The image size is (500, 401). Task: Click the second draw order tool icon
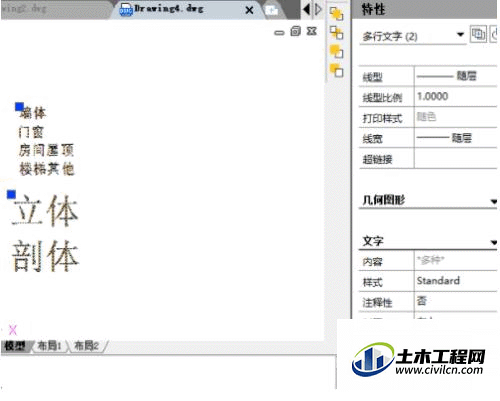[336, 33]
